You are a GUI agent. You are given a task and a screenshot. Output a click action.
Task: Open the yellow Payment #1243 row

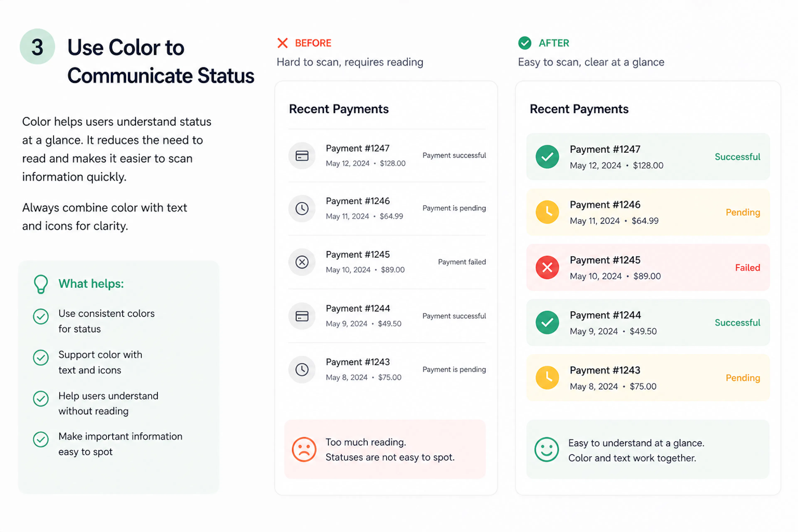648,378
